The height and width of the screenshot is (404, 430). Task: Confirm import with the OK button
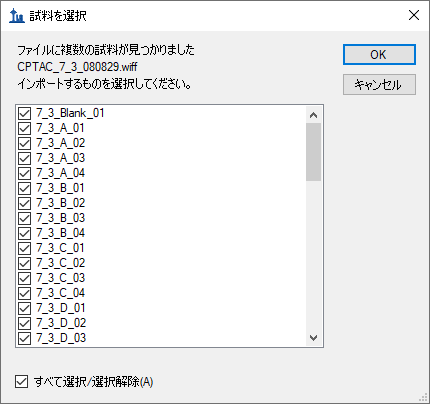point(379,54)
